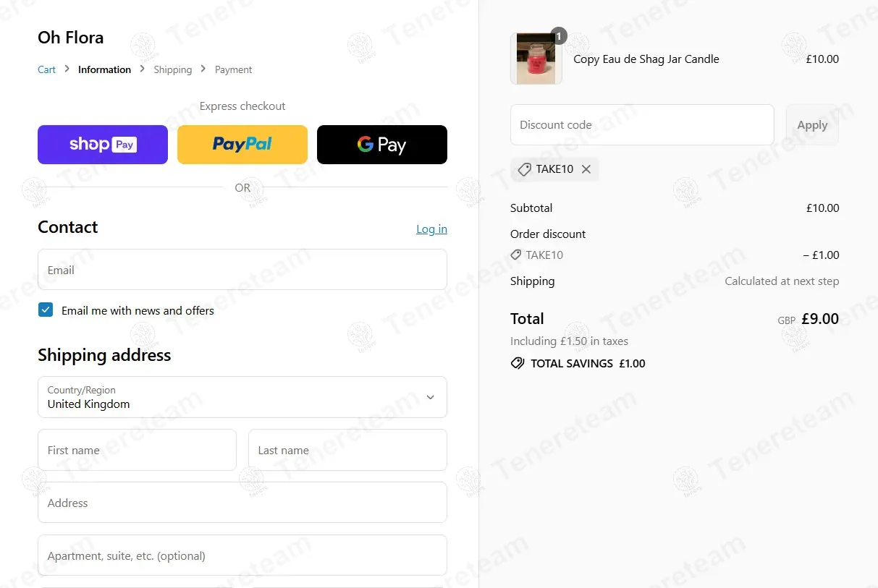Check out with PayPal

coord(242,145)
